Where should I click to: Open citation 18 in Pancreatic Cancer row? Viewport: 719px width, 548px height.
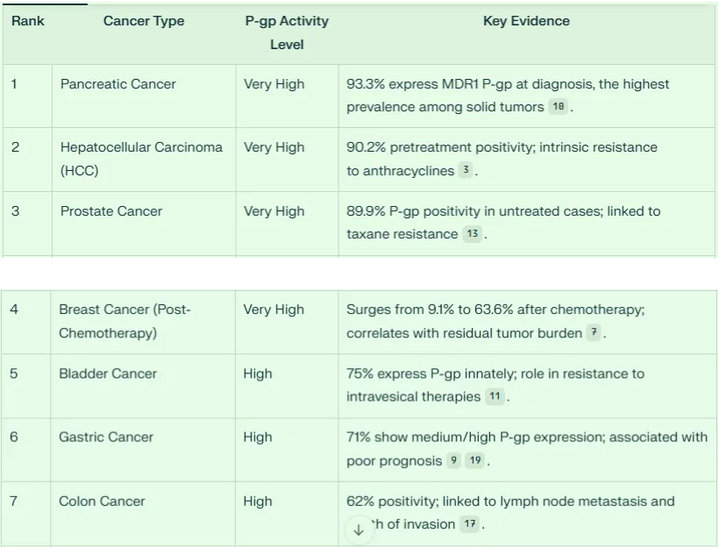click(558, 108)
